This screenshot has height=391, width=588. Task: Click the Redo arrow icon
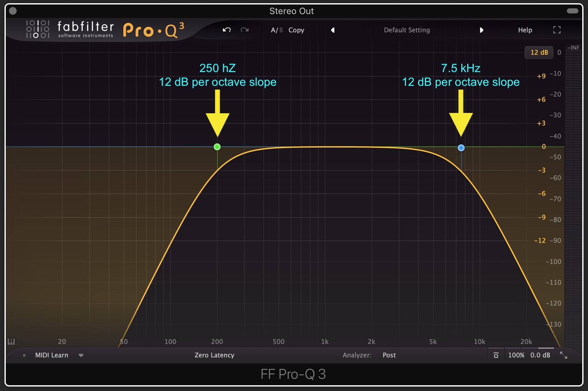(245, 30)
